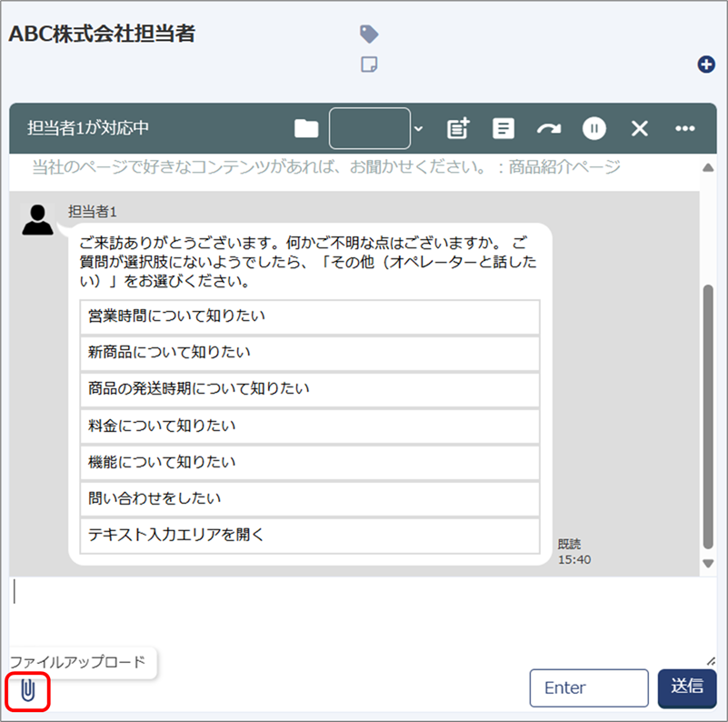Open the more options ellipsis menu
Image resolution: width=728 pixels, height=722 pixels.
point(684,129)
